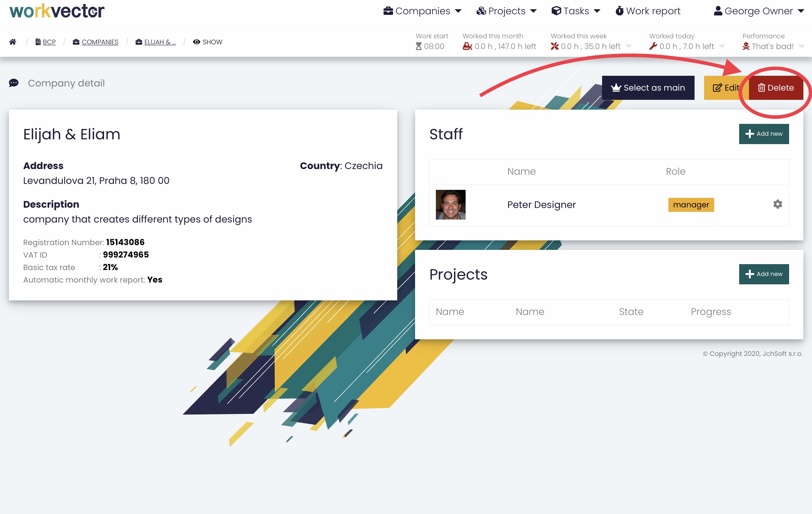Click the crossed tools icon under Worked this week
Screen dimensions: 812x514
pyautogui.click(x=555, y=46)
